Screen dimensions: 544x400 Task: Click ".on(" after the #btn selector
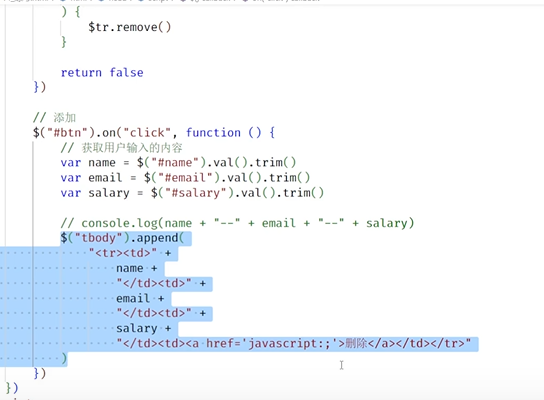[x=109, y=133]
